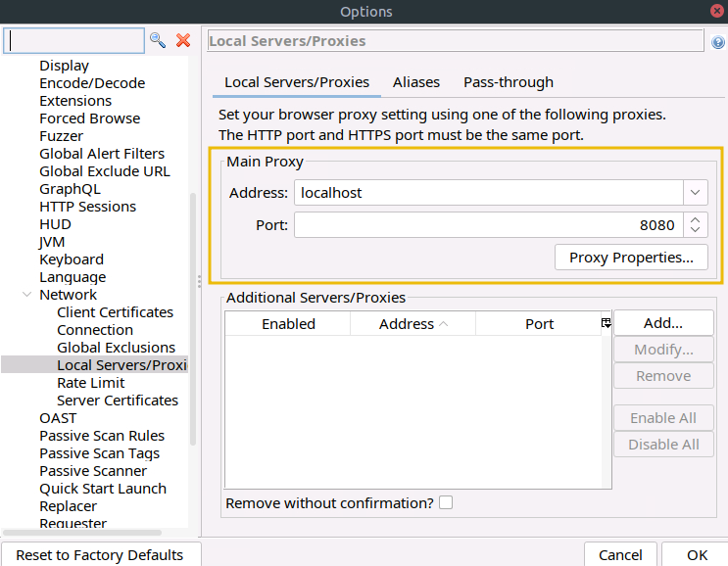The height and width of the screenshot is (566, 728).
Task: Click the options tree vertical scrollbar
Action: 193,318
